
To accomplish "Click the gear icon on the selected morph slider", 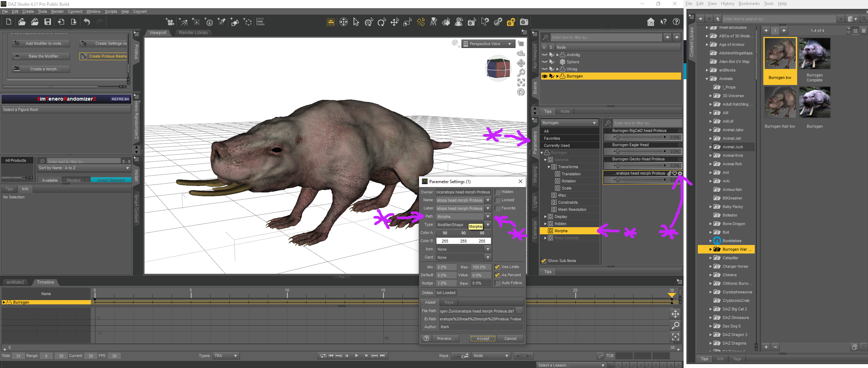I will click(x=680, y=174).
